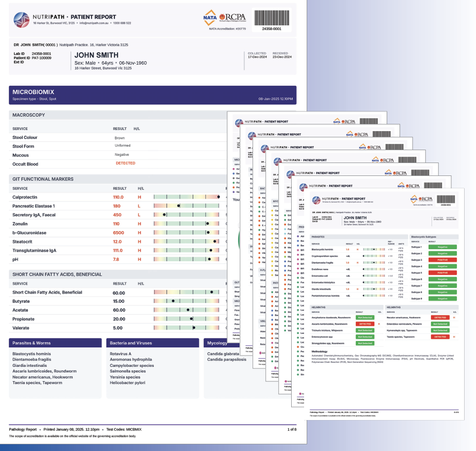Click the pH value 7.8

coord(116,260)
